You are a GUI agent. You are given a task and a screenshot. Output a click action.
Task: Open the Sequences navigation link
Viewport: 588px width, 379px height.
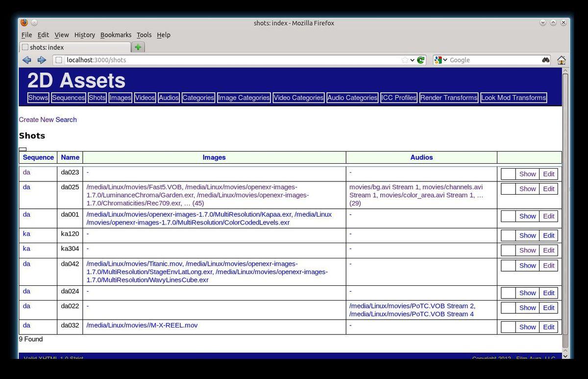tap(69, 98)
